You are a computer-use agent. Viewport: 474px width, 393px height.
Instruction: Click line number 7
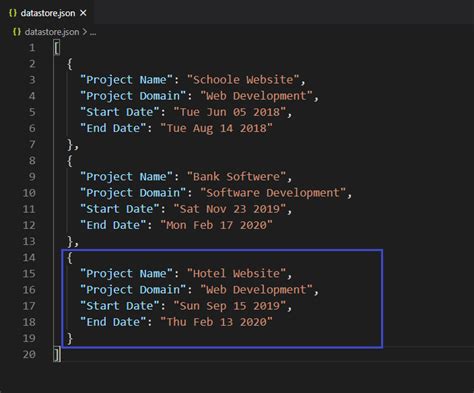tap(32, 144)
